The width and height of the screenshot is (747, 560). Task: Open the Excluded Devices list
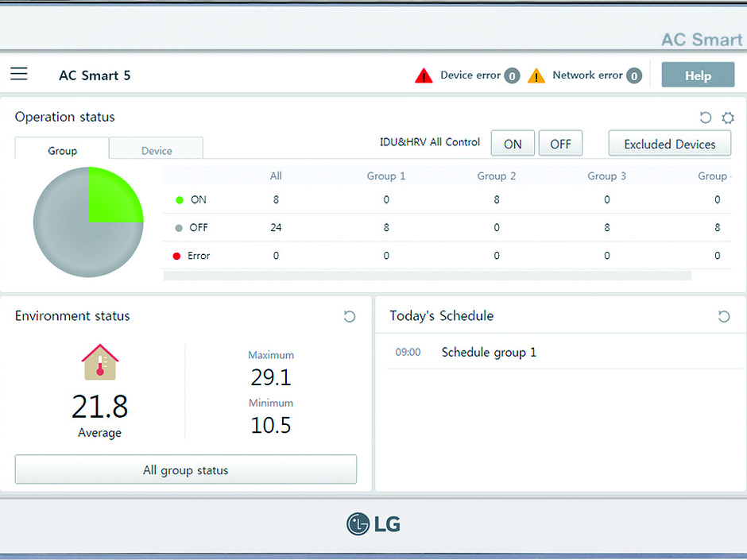(669, 144)
